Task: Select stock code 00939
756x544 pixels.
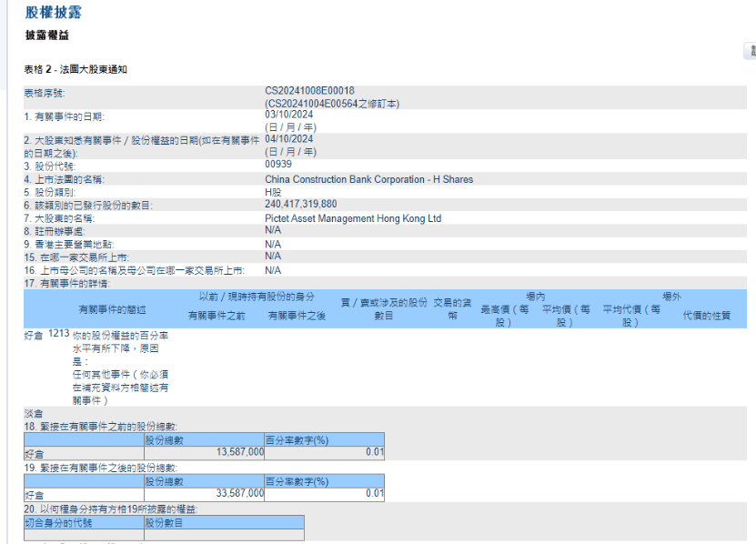Action: 278,166
